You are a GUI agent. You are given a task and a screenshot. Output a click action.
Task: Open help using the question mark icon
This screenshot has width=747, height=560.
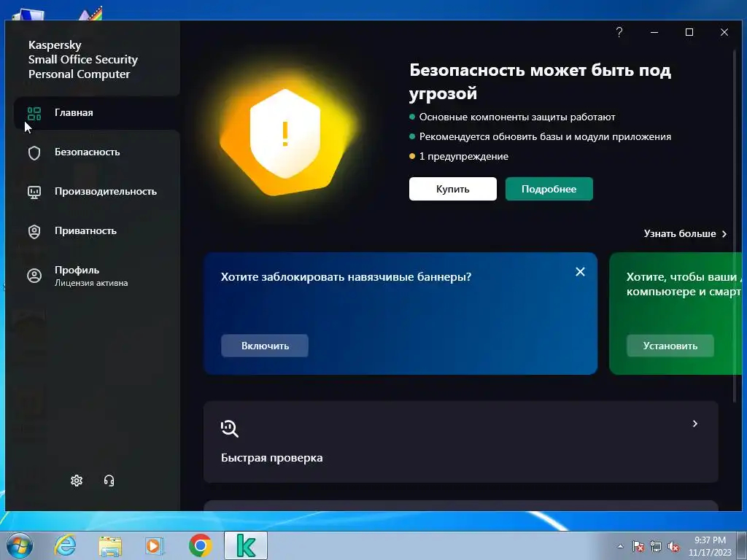[x=619, y=32]
